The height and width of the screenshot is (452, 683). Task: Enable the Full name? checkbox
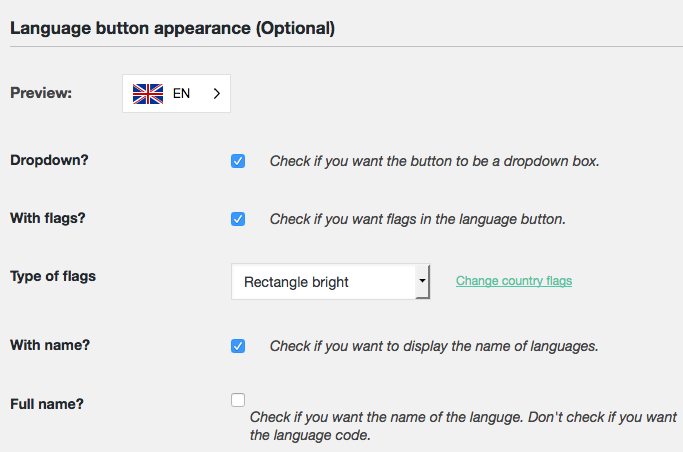(238, 400)
